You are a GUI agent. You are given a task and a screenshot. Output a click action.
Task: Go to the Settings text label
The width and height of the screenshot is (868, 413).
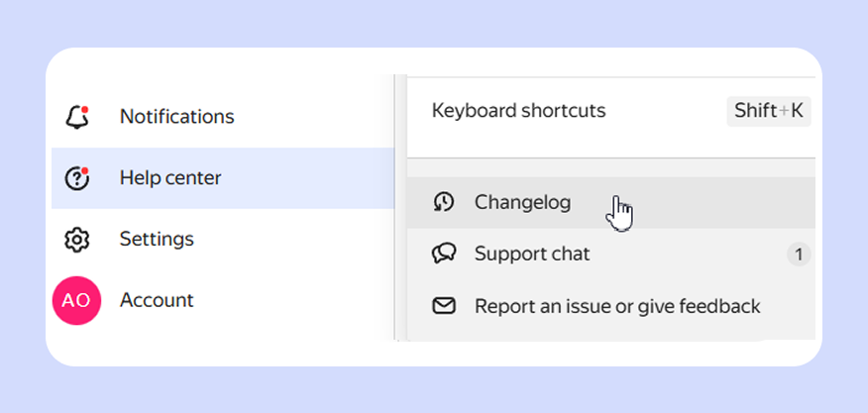(157, 239)
